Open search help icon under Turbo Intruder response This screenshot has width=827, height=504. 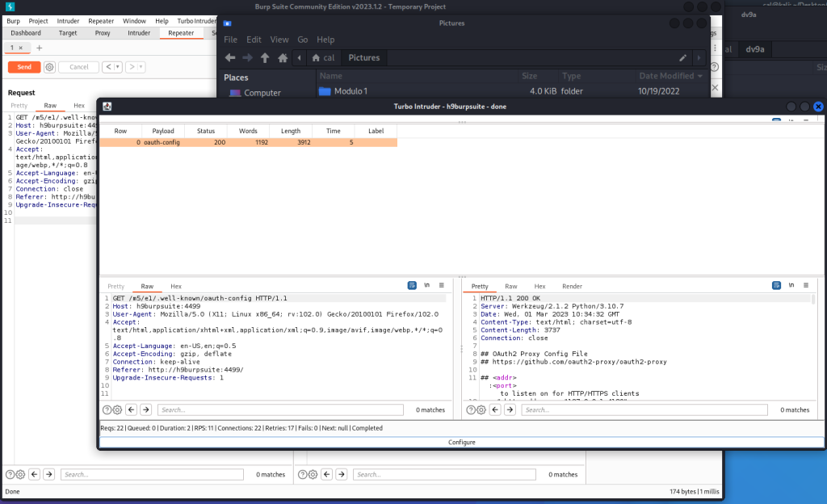click(471, 409)
